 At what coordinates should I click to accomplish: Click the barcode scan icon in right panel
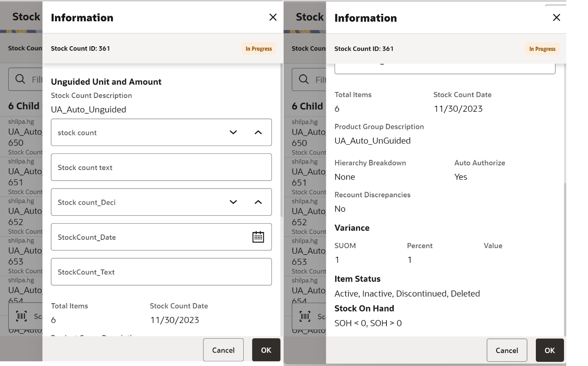[305, 316]
